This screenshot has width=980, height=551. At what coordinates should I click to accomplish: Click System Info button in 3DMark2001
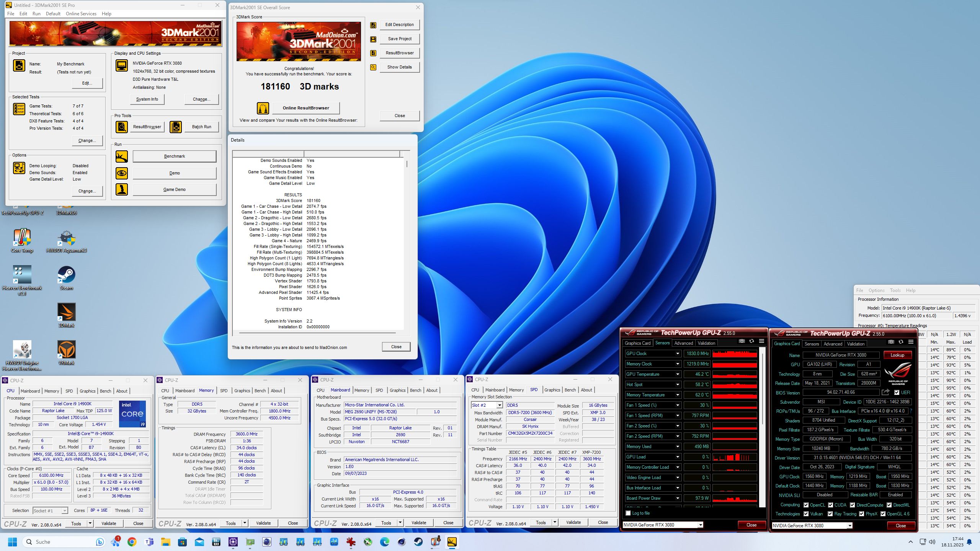point(147,99)
